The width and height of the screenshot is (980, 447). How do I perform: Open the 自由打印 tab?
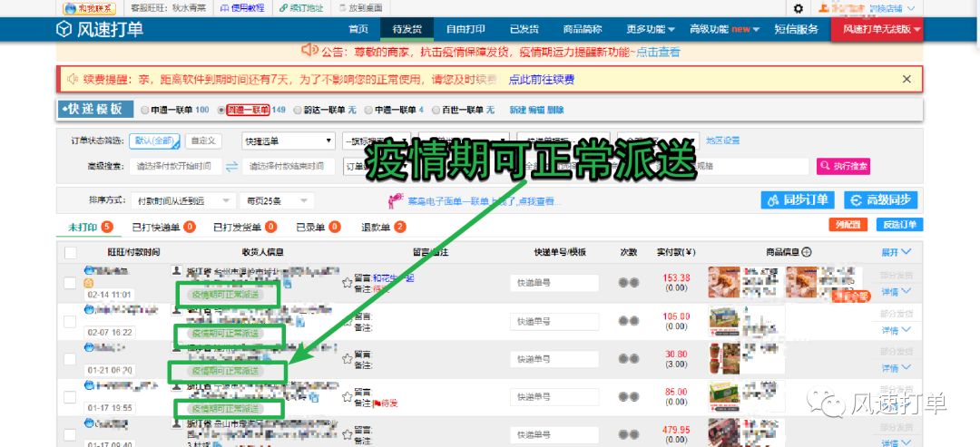(465, 29)
